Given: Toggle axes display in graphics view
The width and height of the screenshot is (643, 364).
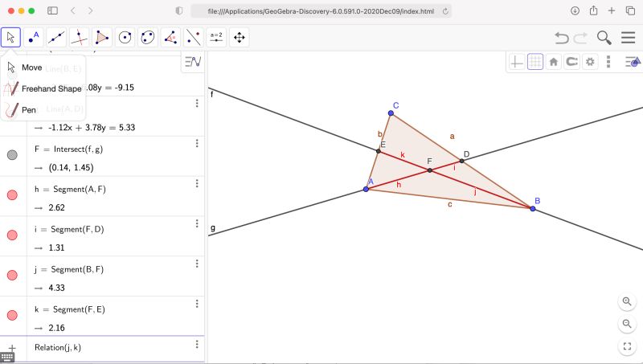Looking at the screenshot, I should pos(516,62).
